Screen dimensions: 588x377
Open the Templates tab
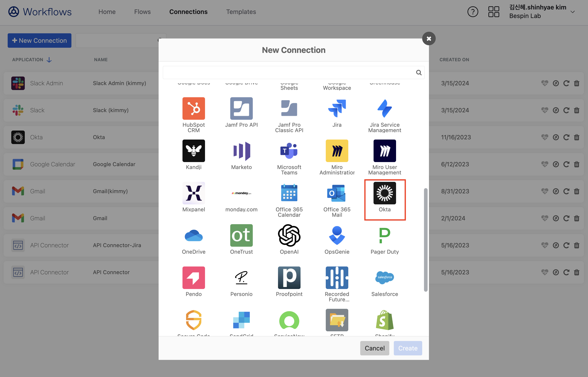point(241,12)
